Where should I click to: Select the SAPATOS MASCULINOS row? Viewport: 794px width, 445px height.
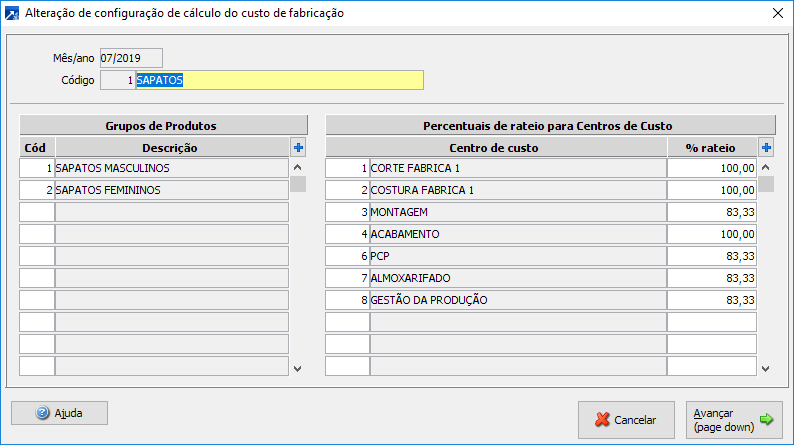coord(171,168)
